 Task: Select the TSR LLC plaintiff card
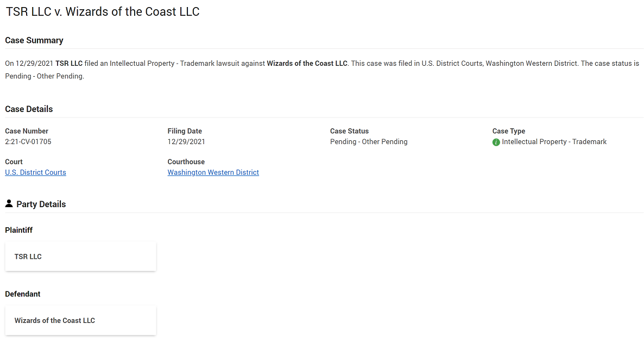coord(80,257)
